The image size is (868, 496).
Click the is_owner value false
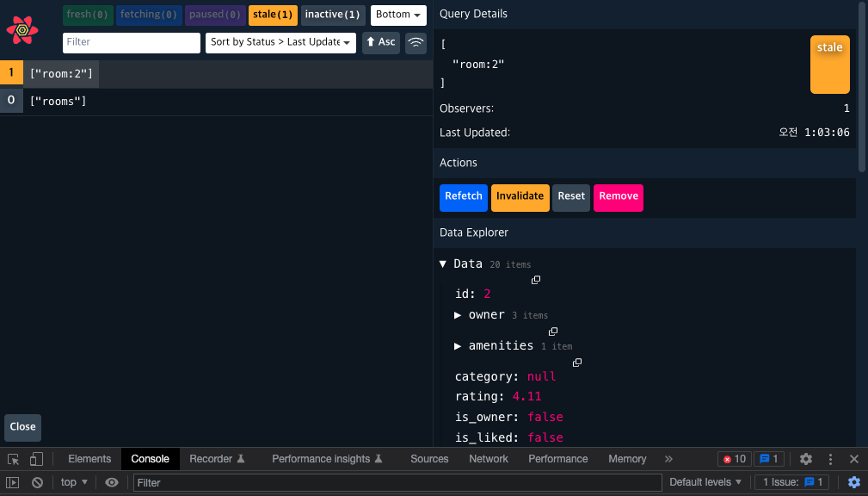(545, 417)
